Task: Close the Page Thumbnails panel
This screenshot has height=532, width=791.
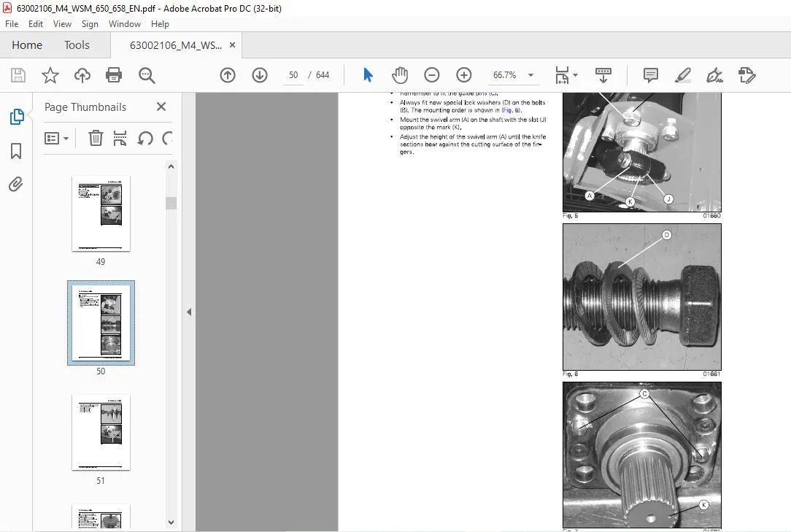Action: tap(161, 107)
